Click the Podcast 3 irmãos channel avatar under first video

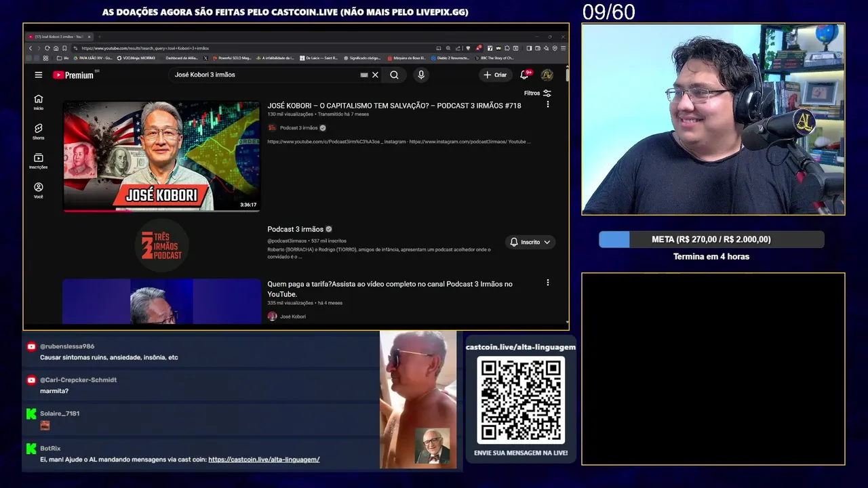(272, 127)
